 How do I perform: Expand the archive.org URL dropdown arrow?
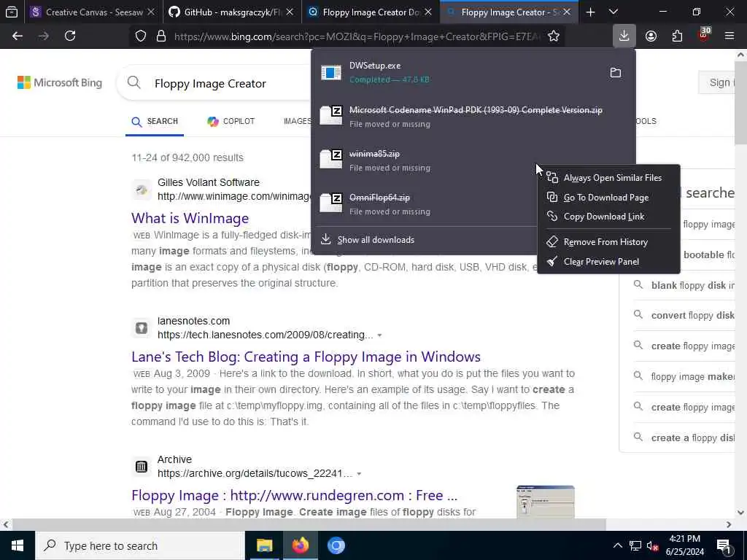(x=359, y=474)
